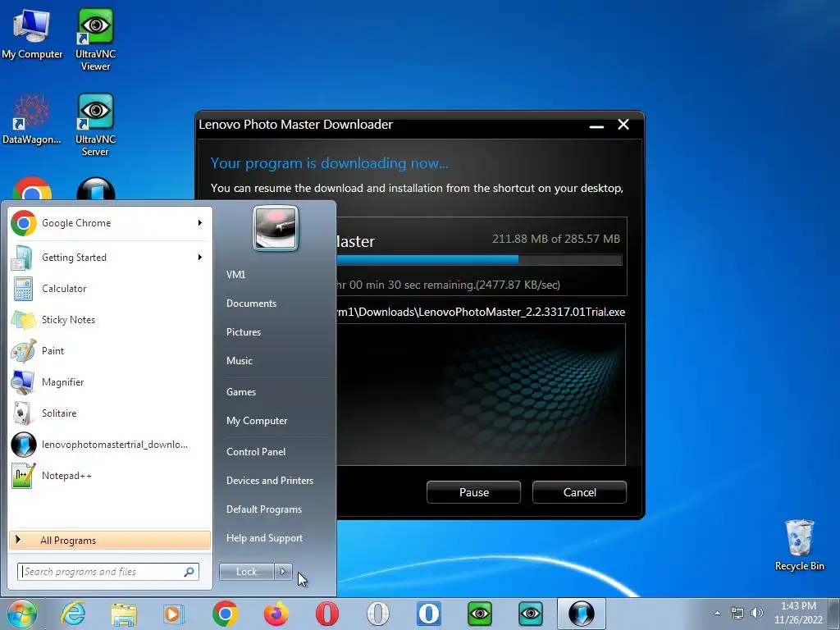This screenshot has width=840, height=630.
Task: Open teal UltraVNC eye taskbar icon
Action: point(531,614)
